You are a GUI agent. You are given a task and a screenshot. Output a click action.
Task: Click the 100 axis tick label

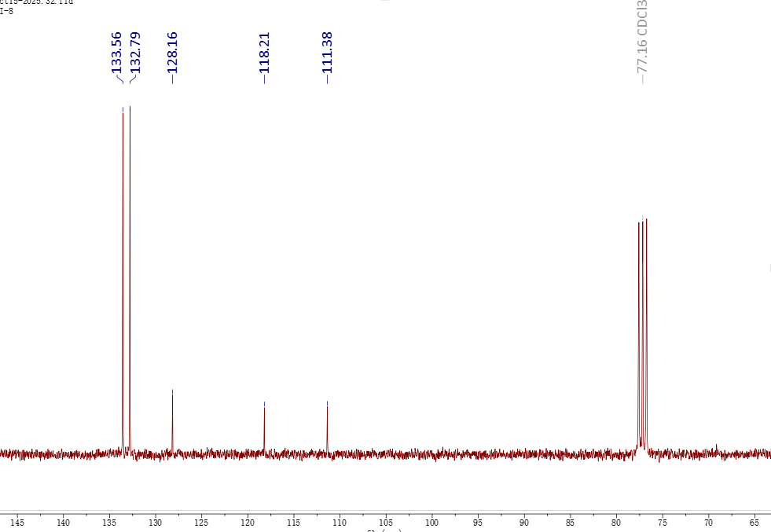[431, 522]
